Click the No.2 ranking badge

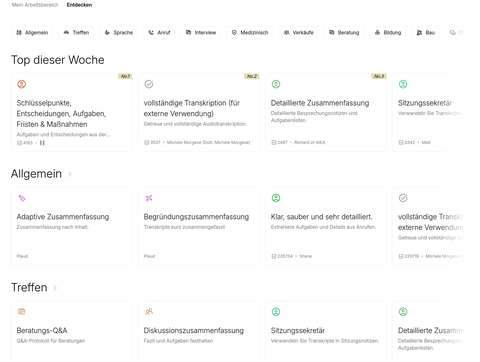click(252, 76)
